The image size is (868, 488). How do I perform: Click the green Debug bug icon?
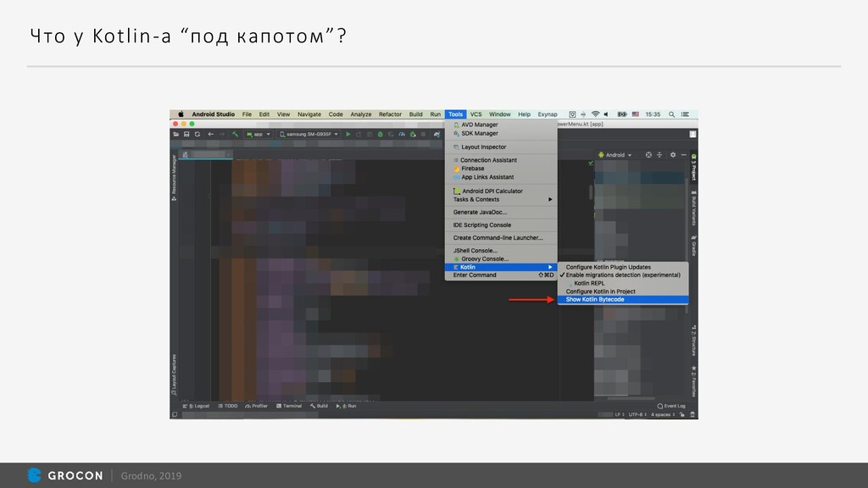coord(381,135)
